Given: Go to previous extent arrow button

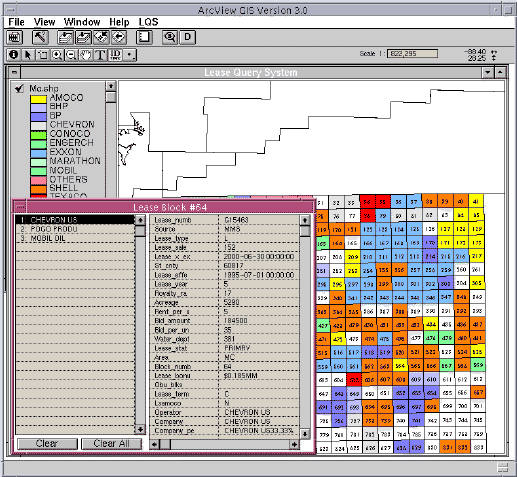Looking at the screenshot, I should coord(119,37).
